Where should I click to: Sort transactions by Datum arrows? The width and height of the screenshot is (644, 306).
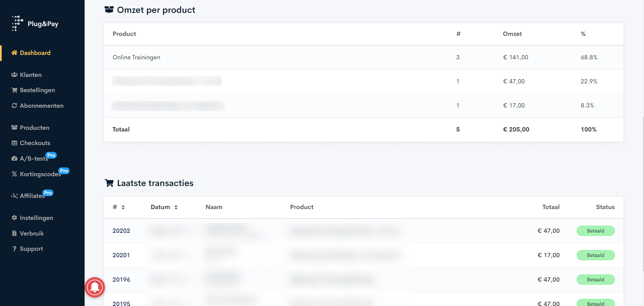tap(176, 207)
